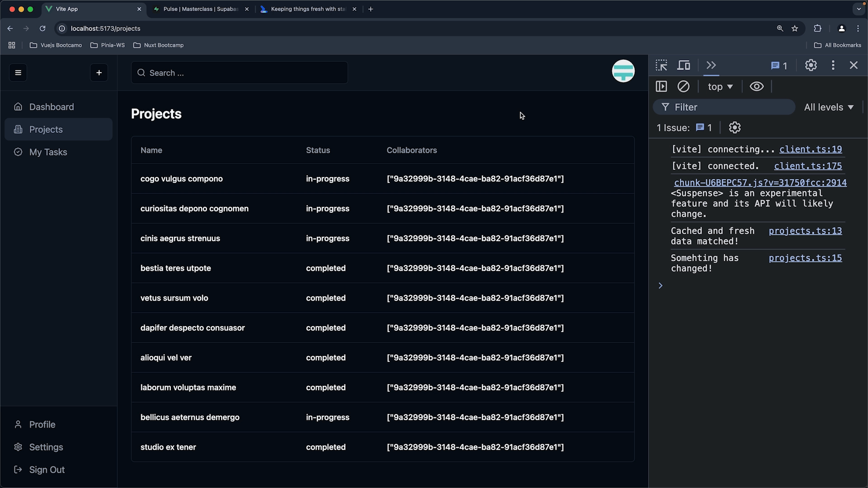The width and height of the screenshot is (868, 488).
Task: Open the All levels log dropdown
Action: pyautogui.click(x=829, y=108)
